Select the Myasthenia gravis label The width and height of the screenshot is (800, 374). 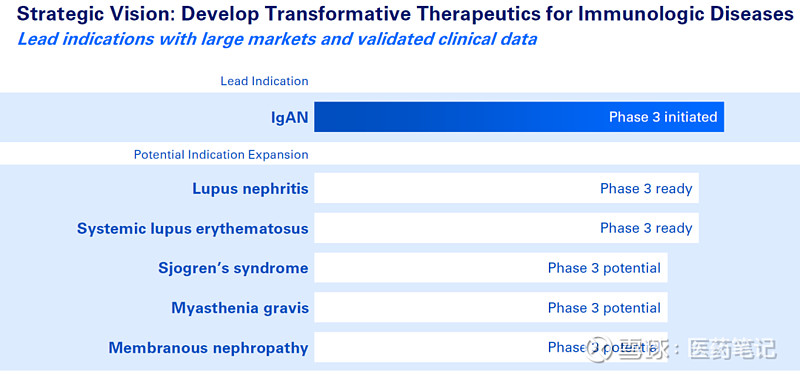pos(240,308)
